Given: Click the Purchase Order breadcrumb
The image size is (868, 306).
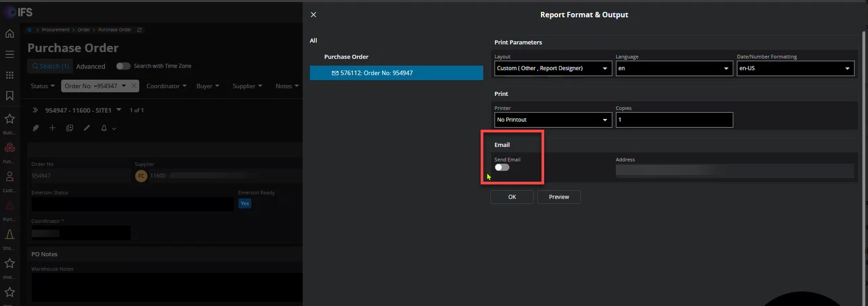Looking at the screenshot, I should click(x=115, y=30).
